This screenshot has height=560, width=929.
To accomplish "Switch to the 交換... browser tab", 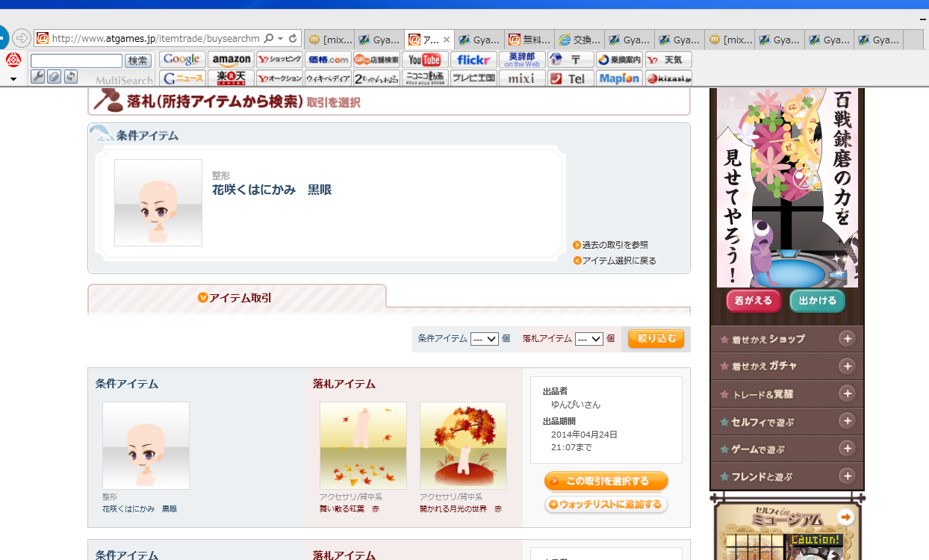I will pyautogui.click(x=580, y=40).
